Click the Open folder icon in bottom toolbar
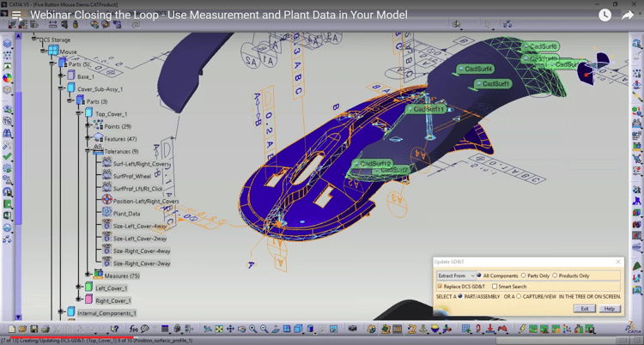644x345 pixels. point(22,329)
